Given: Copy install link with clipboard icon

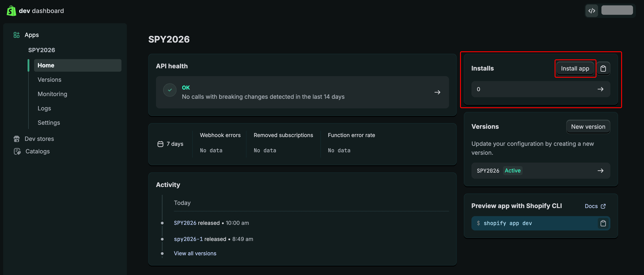Looking at the screenshot, I should (x=603, y=69).
